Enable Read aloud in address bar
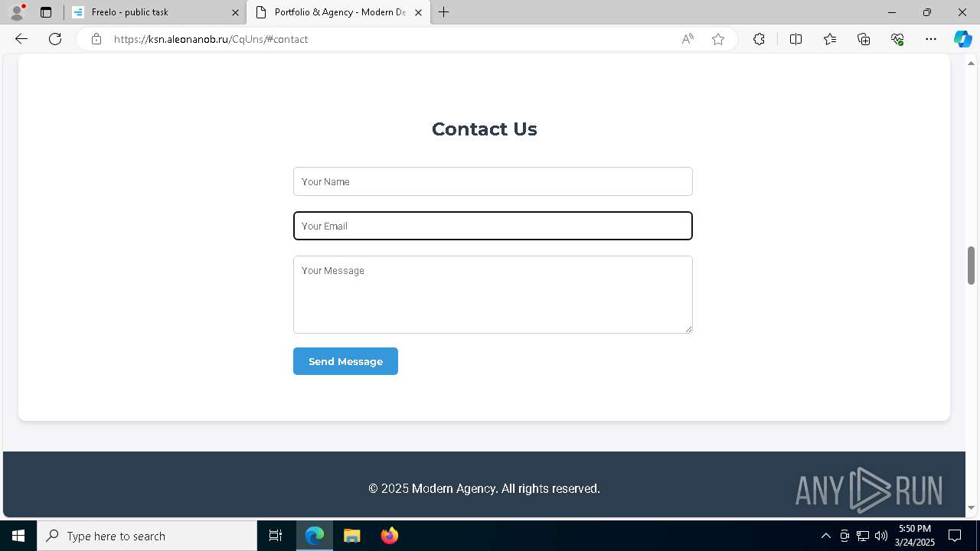 [x=688, y=39]
